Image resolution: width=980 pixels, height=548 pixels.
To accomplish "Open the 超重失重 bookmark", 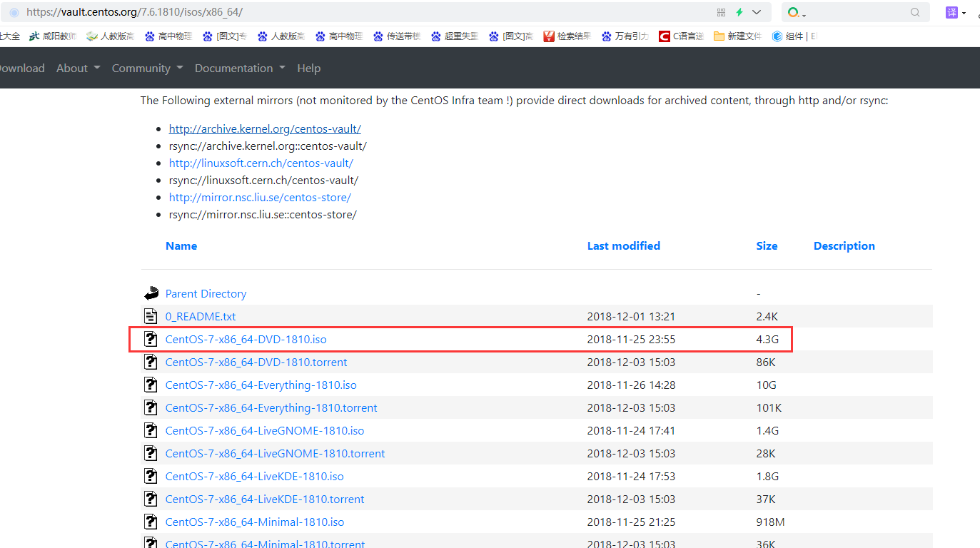I will (x=454, y=36).
